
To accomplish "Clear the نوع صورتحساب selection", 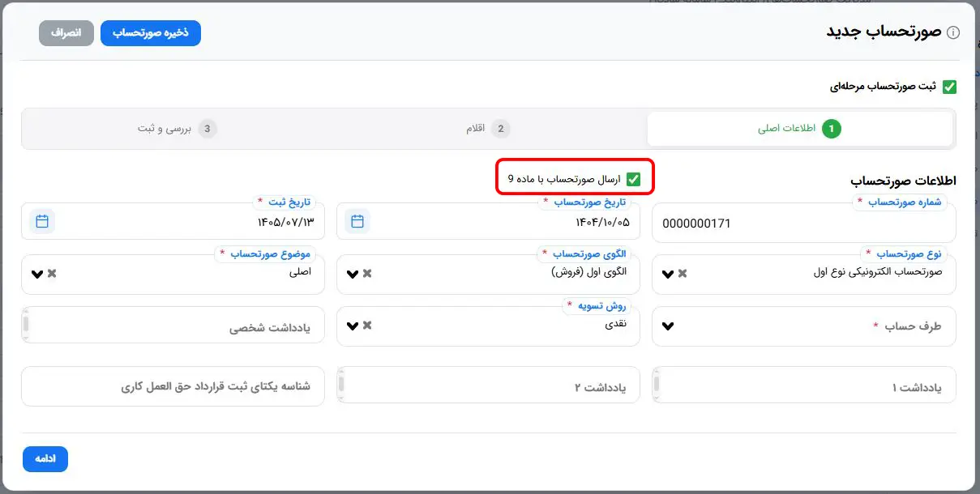I will 683,274.
